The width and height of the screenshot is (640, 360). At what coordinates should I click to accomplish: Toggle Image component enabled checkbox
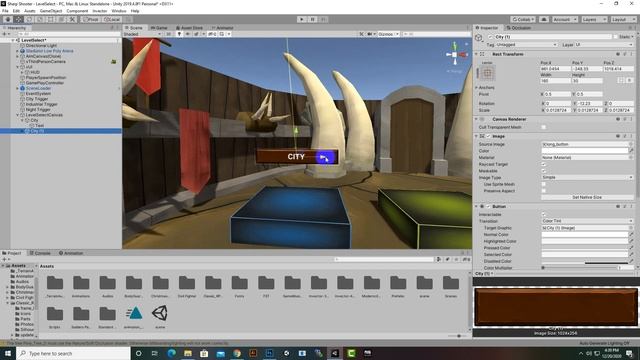pos(489,136)
